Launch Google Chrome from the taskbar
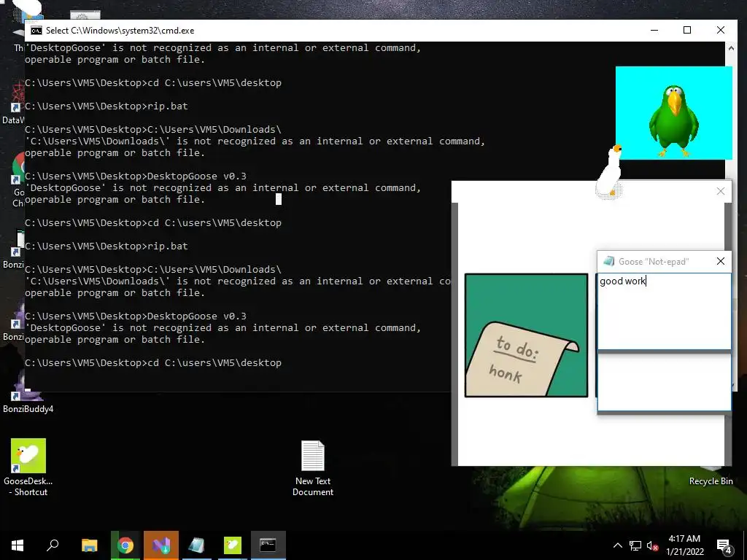747x560 pixels. pyautogui.click(x=125, y=545)
